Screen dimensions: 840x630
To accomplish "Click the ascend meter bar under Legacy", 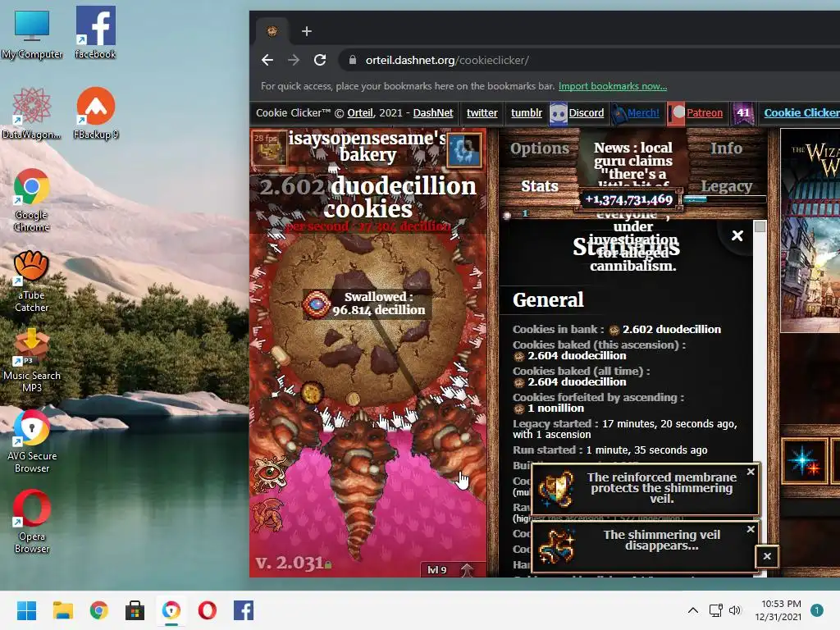I will (x=724, y=199).
